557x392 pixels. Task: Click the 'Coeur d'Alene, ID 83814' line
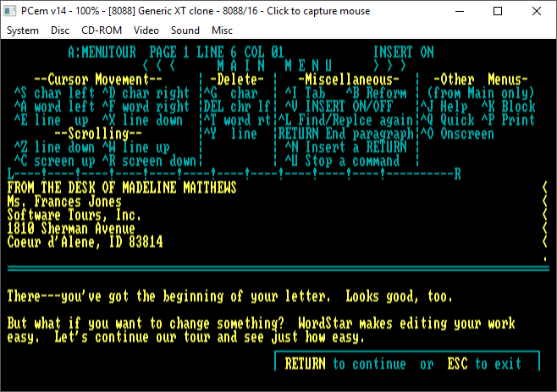tap(85, 242)
